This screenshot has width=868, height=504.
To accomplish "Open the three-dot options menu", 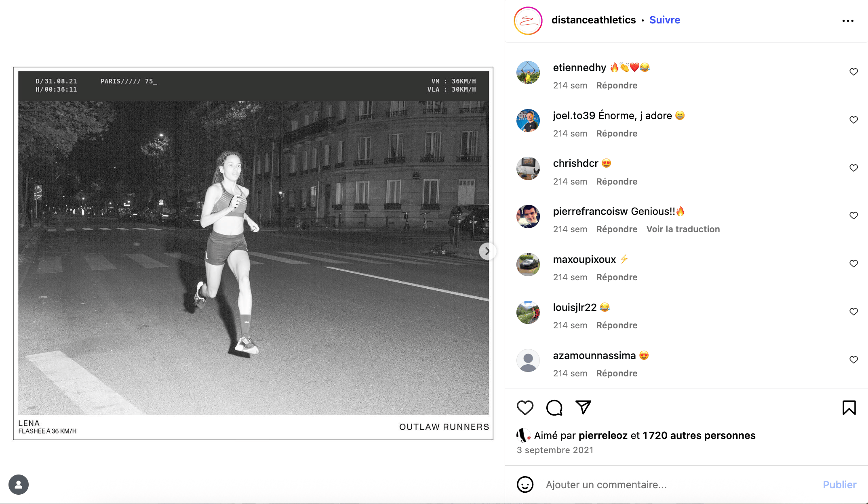I will (848, 21).
